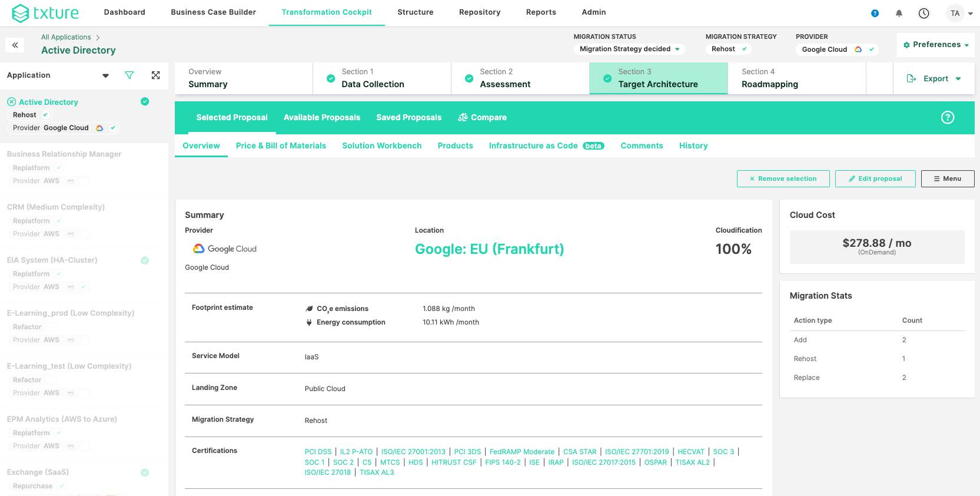Open notifications bell
980x496 pixels.
point(899,13)
